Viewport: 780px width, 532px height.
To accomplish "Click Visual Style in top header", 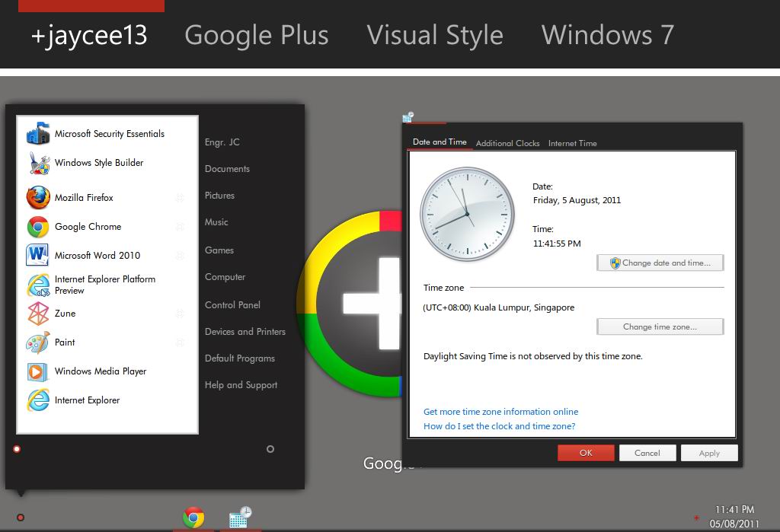I will pos(435,35).
